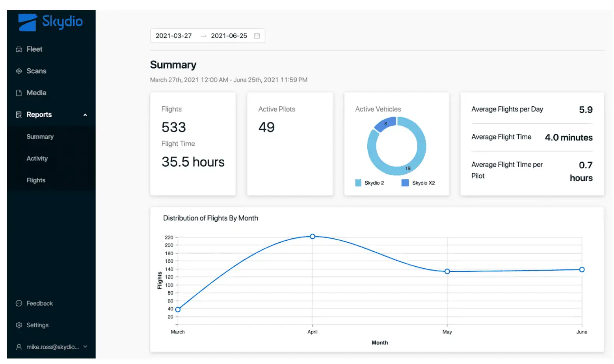This screenshot has width=614, height=364.
Task: Open the Summary report
Action: pos(40,137)
